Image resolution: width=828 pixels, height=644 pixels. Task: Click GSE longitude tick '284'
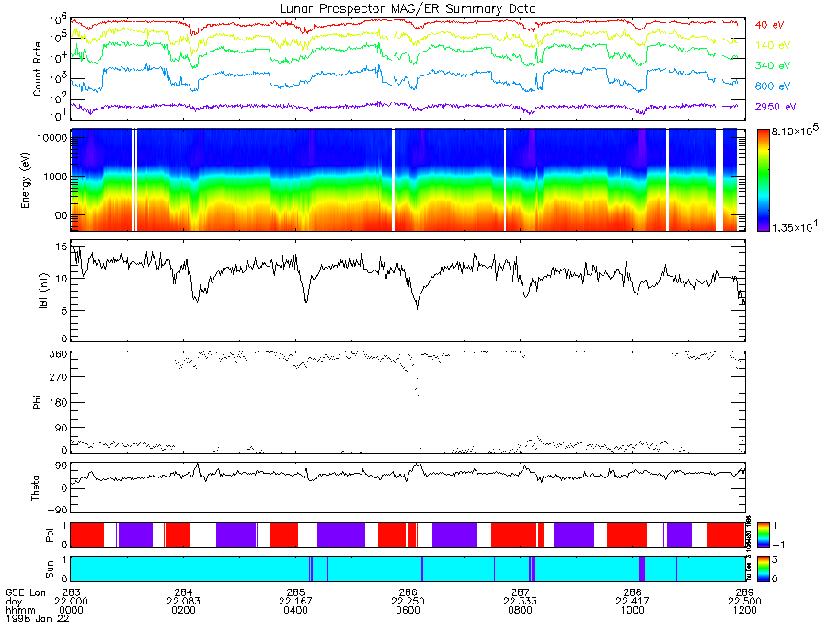point(183,592)
